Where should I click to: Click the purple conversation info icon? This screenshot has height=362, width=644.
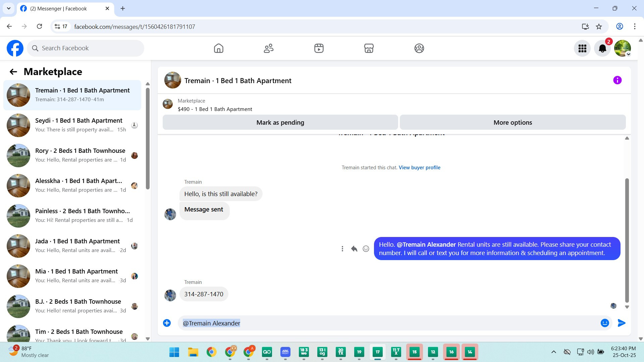tap(617, 80)
